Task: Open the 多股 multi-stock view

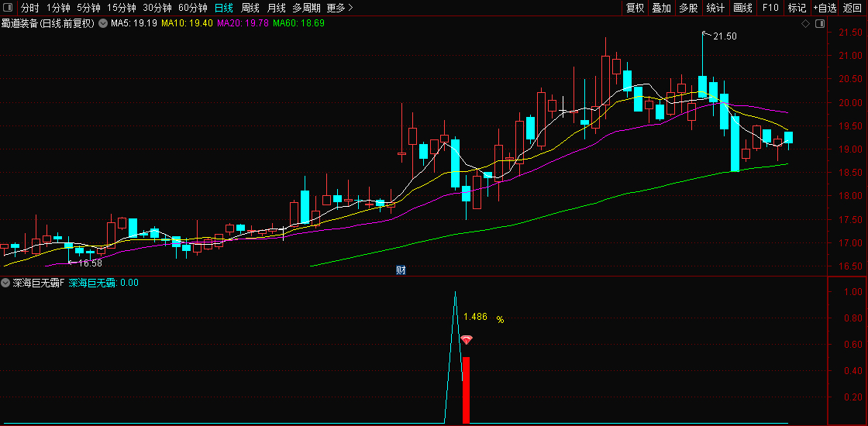Action: coord(689,8)
